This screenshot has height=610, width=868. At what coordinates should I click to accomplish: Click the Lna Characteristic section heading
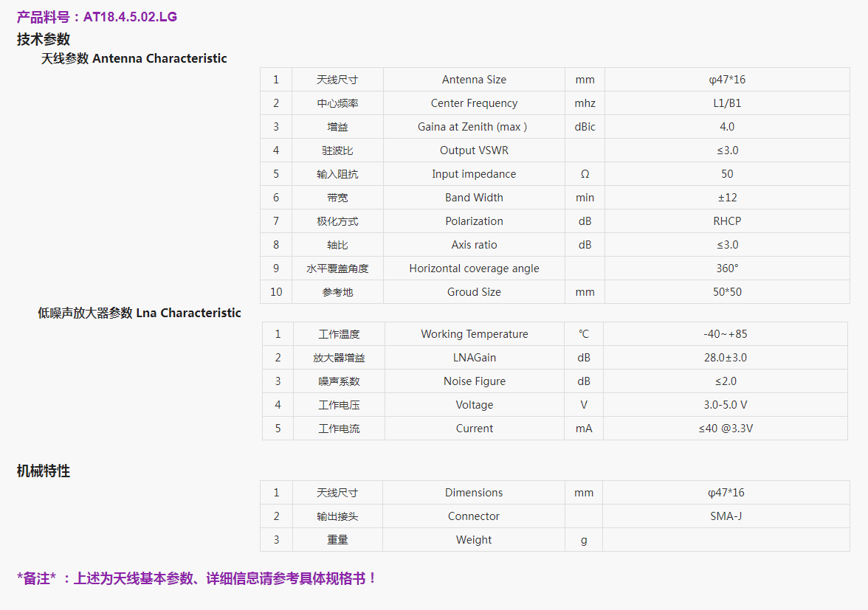pos(139,313)
